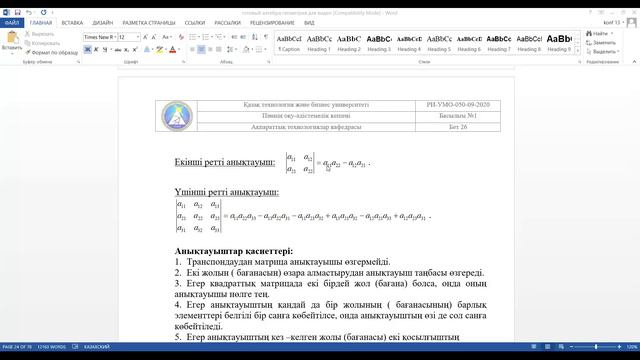The image size is (640, 360).
Task: Increase paragraph indent
Action: point(243,37)
